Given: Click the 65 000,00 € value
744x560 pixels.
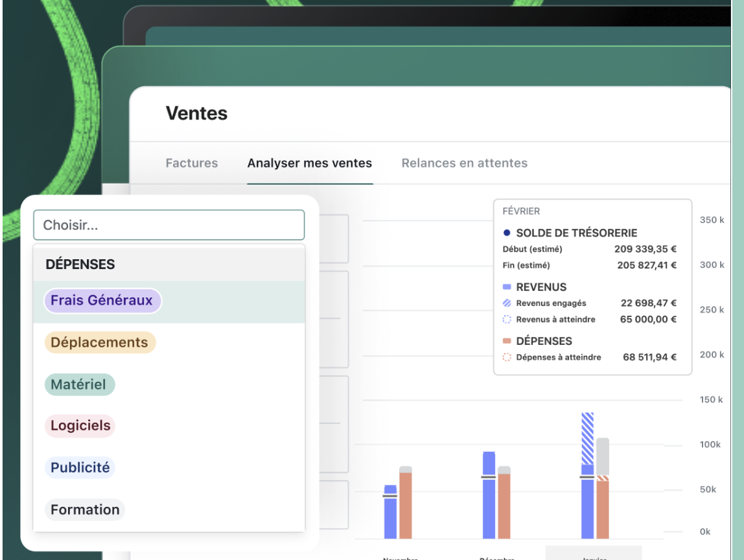Looking at the screenshot, I should (648, 319).
